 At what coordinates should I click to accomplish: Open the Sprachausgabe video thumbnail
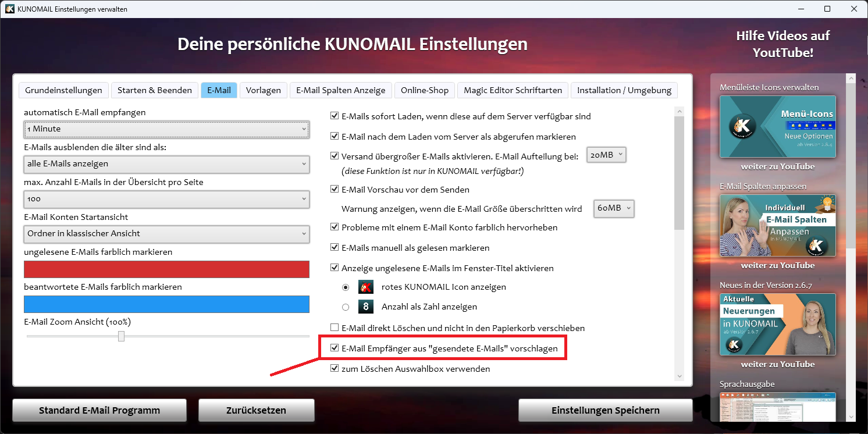pos(778,407)
